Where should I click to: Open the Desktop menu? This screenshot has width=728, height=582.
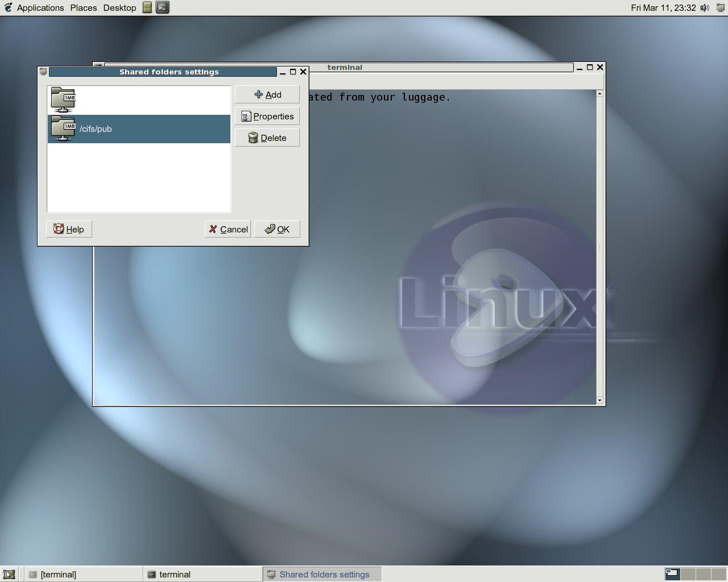pos(119,7)
